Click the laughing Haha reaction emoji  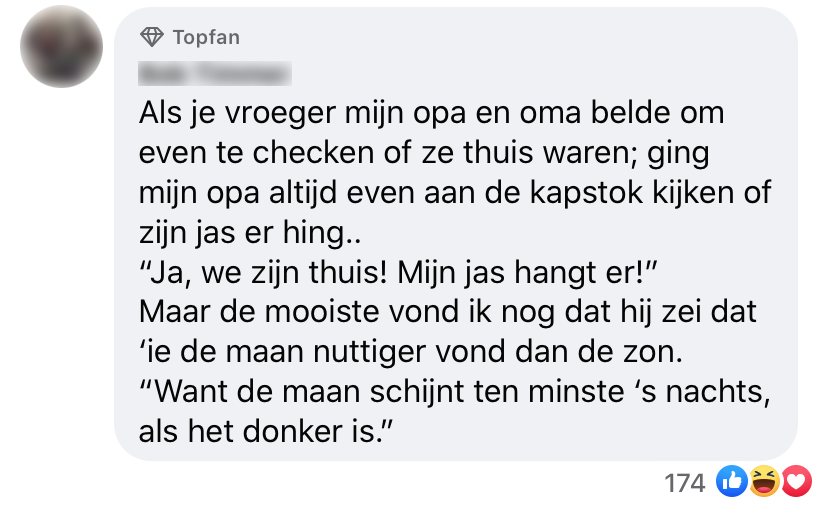[765, 483]
